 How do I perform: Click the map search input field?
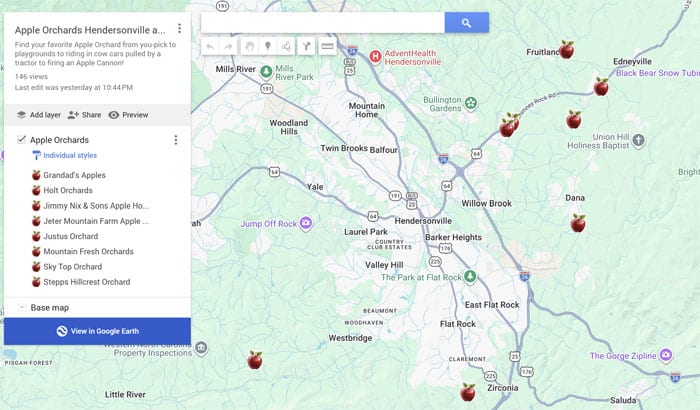323,23
